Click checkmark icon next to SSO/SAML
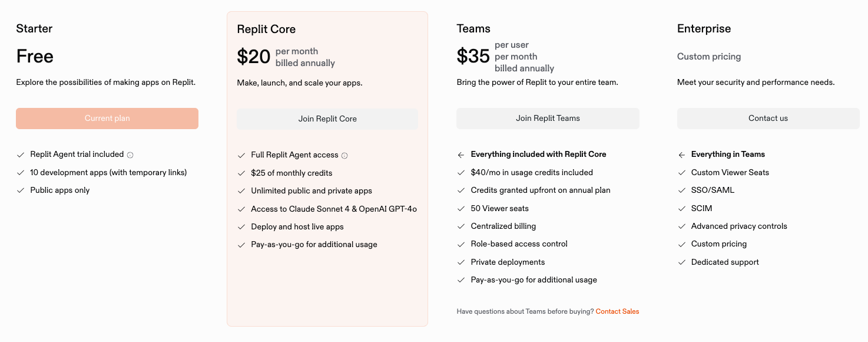 coord(681,190)
